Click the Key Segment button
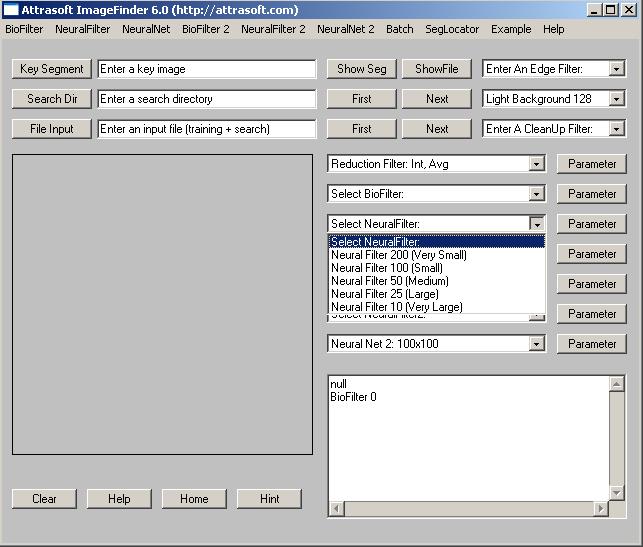The width and height of the screenshot is (643, 547). [52, 69]
